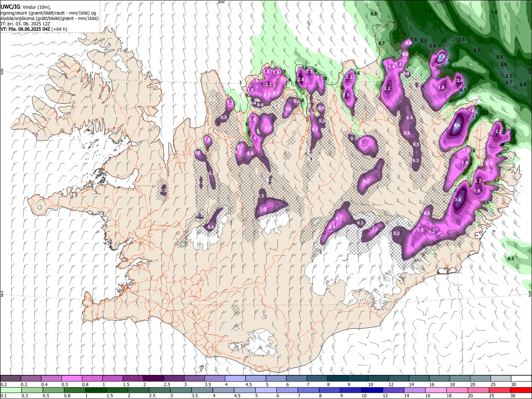Click the 2.1 value on the map
The width and height of the screenshot is (532, 399).
(477, 51)
